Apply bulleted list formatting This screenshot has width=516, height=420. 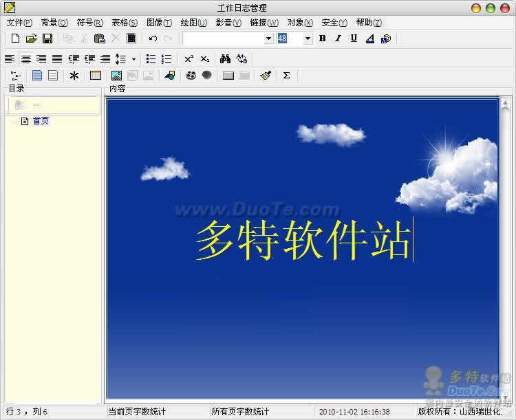coord(151,59)
